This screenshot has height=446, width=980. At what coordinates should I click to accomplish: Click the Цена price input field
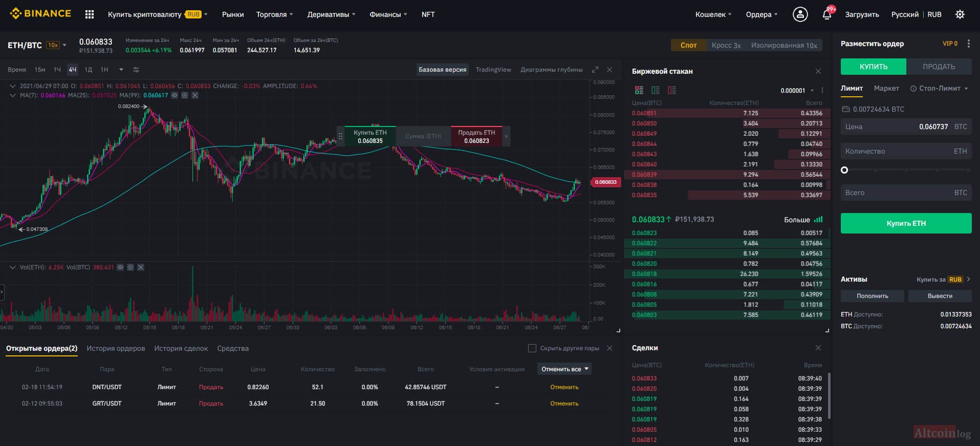(x=906, y=126)
